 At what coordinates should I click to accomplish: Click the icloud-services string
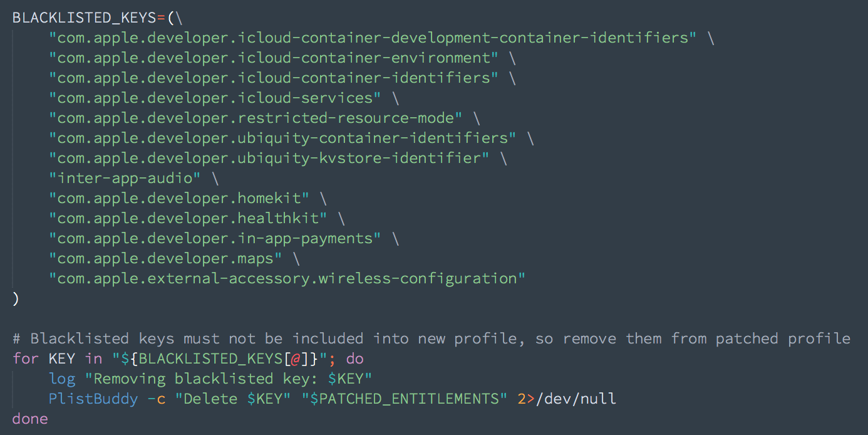tap(215, 98)
